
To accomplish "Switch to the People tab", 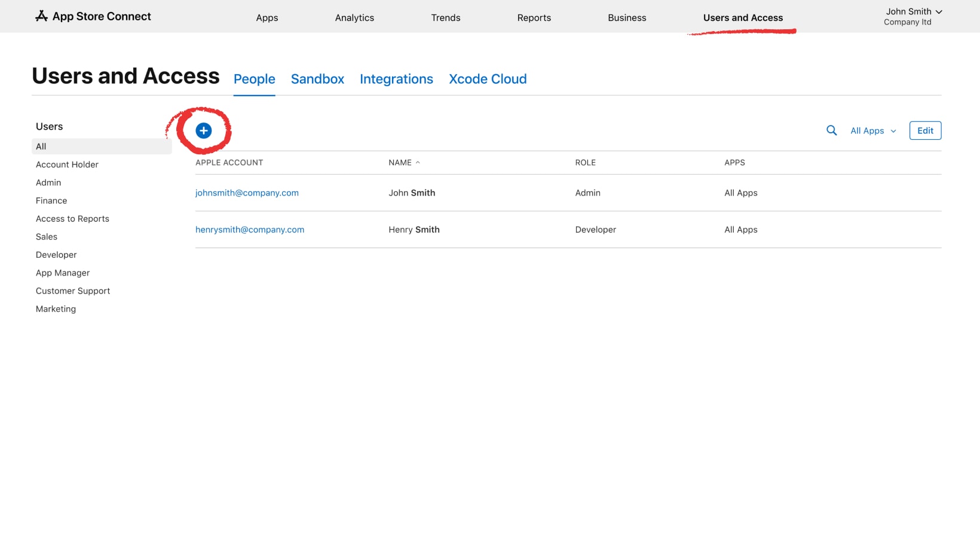I will (255, 79).
